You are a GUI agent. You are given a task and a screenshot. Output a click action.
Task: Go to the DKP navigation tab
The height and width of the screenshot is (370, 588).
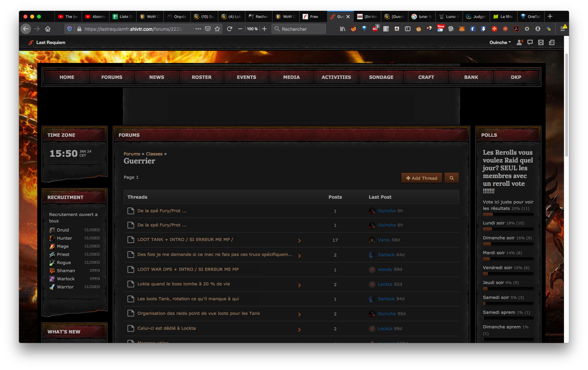coord(516,77)
